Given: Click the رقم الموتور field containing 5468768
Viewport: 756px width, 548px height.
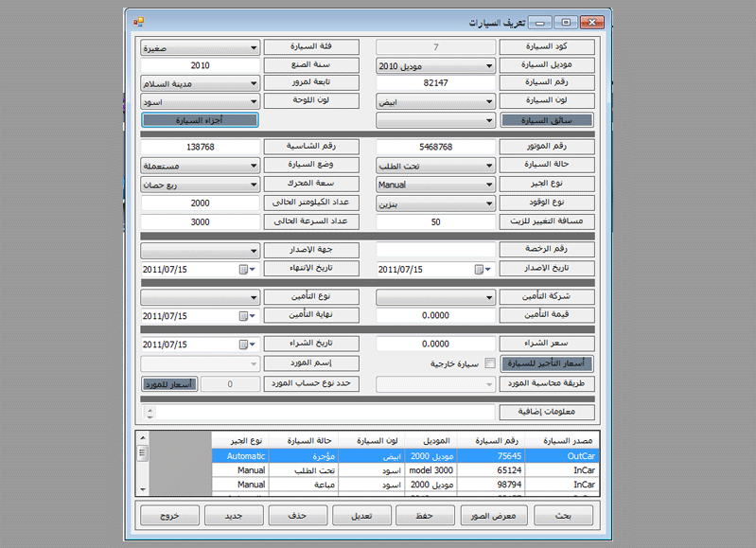Looking at the screenshot, I should [x=436, y=147].
